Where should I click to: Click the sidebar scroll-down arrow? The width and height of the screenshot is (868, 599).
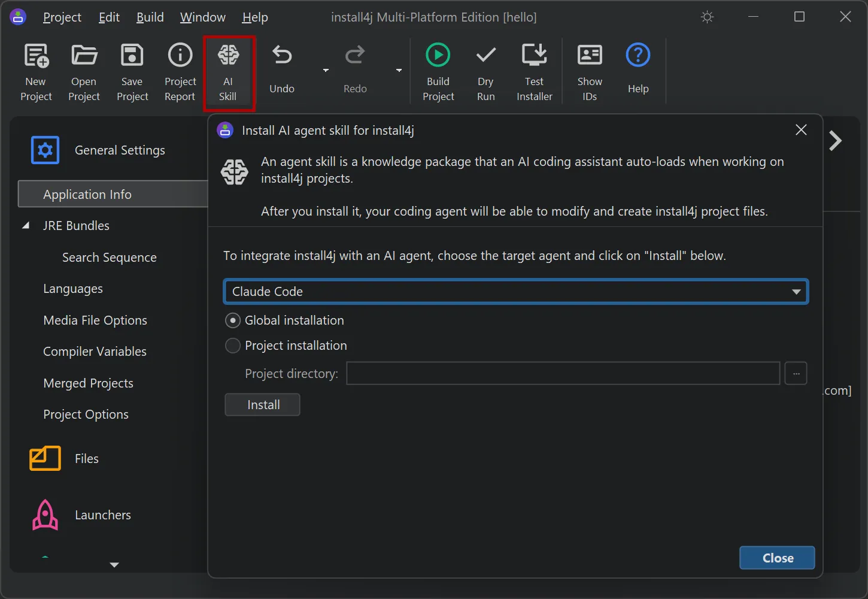[114, 565]
